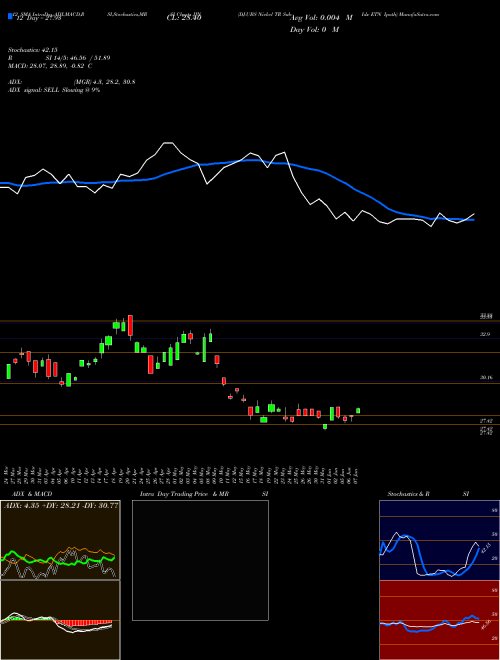500x660 pixels.
Task: Click the peak of the white price line
Action: [168, 143]
